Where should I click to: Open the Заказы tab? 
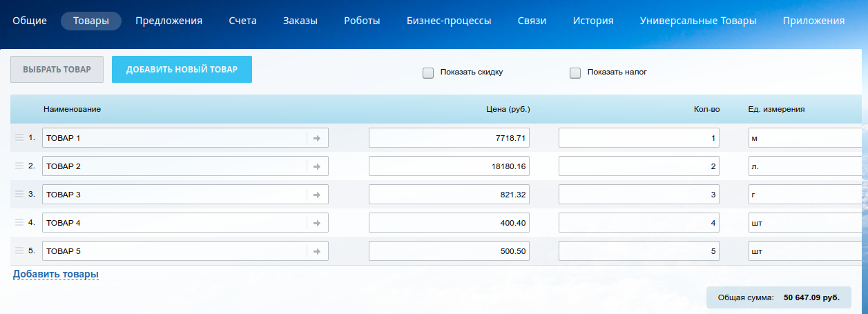300,21
